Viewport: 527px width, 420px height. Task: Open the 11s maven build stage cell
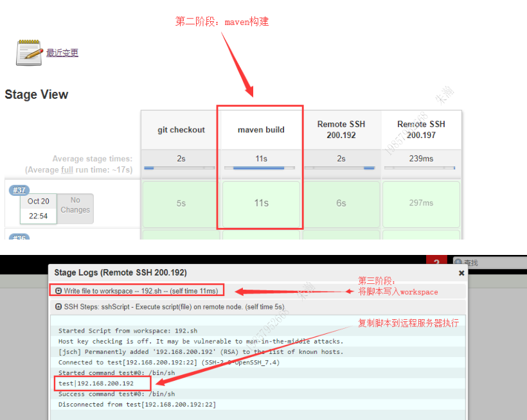point(260,204)
